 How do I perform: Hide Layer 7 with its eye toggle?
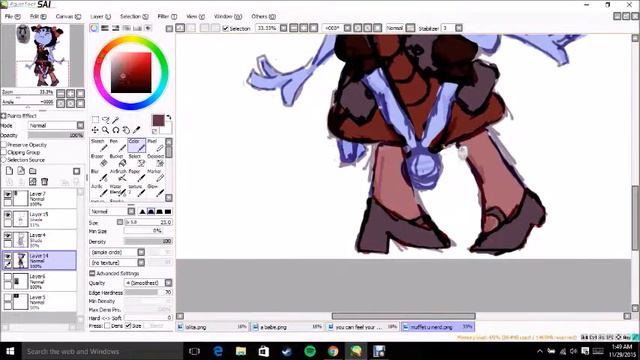[8, 194]
